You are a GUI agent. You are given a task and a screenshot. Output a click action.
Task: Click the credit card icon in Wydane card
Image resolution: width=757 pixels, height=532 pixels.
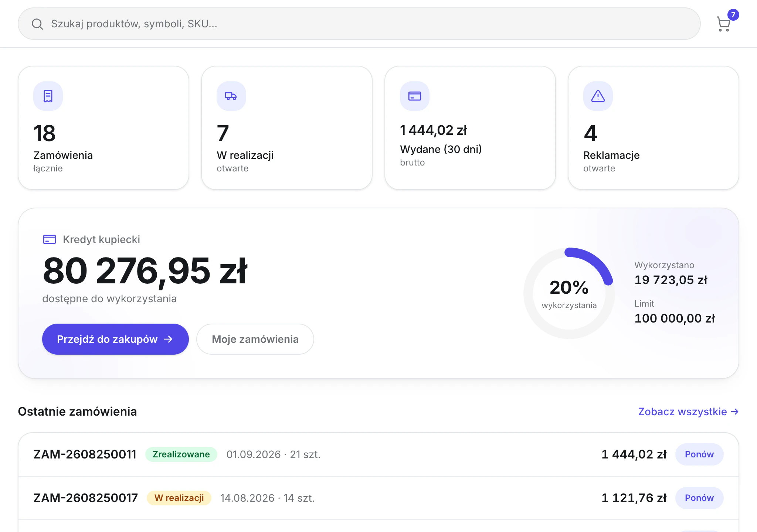click(x=415, y=96)
